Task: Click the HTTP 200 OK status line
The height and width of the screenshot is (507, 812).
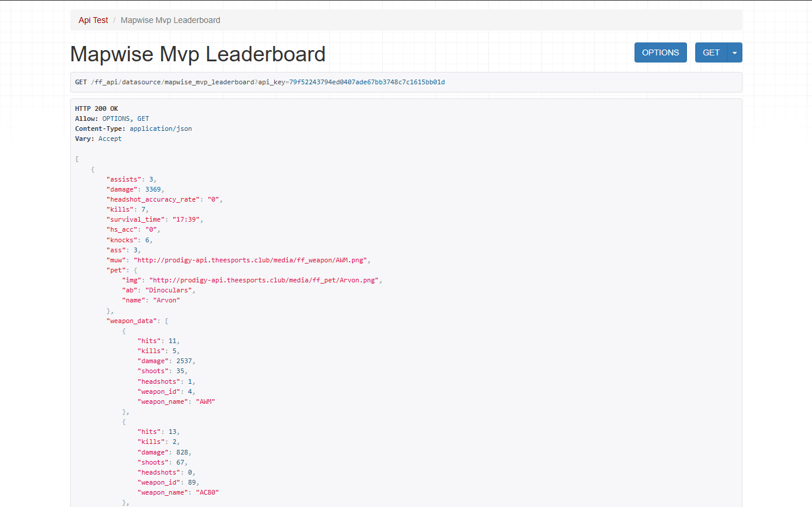Action: coord(95,108)
